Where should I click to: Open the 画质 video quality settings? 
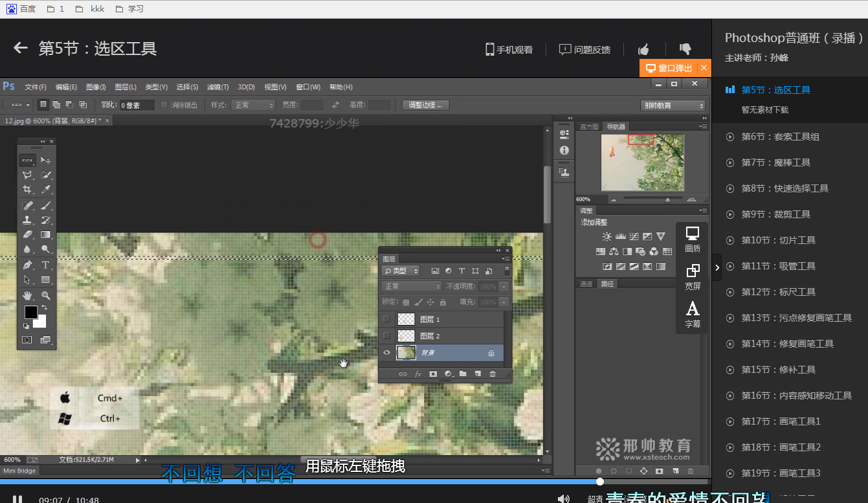tap(692, 239)
